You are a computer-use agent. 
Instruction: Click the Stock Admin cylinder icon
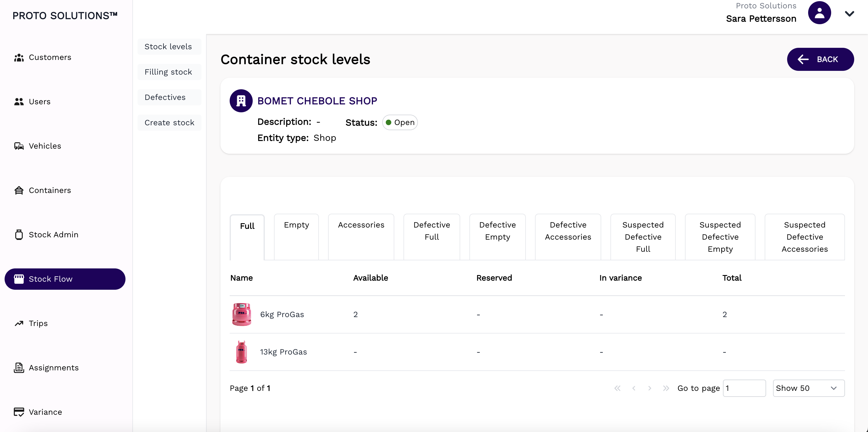[19, 235]
